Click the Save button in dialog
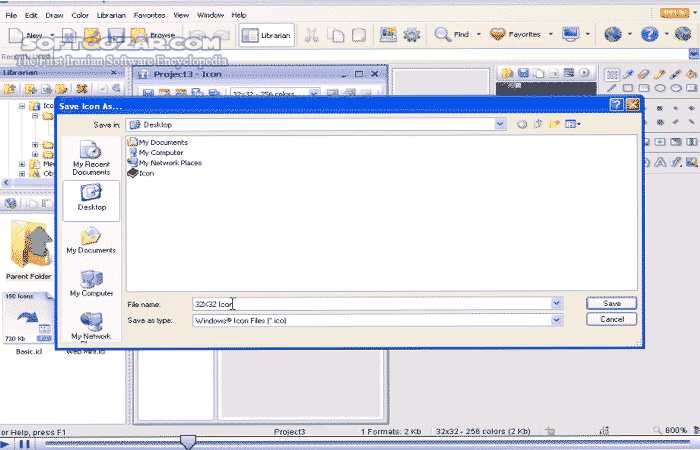Viewport: 700px width, 450px height. tap(612, 303)
